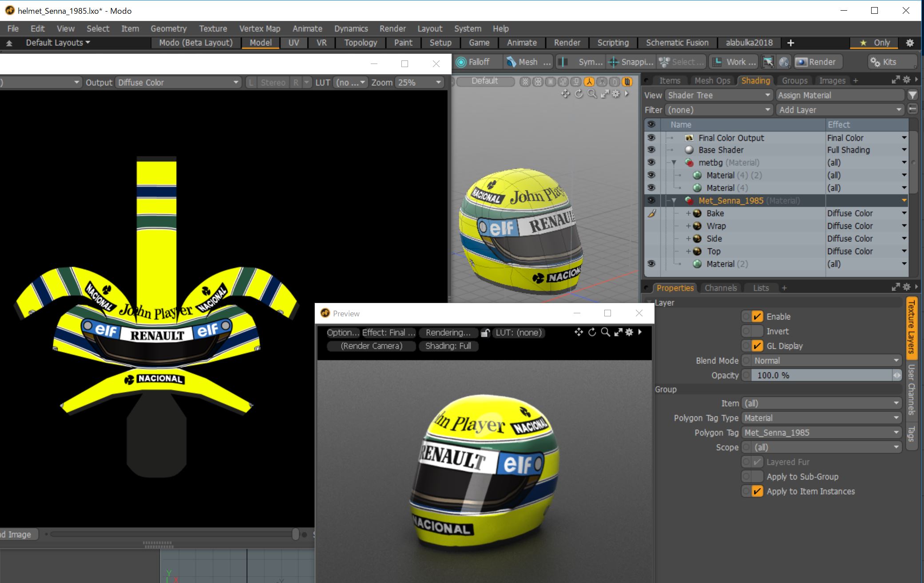Viewport: 924px width, 583px height.
Task: Open the Vertex Map menu
Action: (260, 28)
